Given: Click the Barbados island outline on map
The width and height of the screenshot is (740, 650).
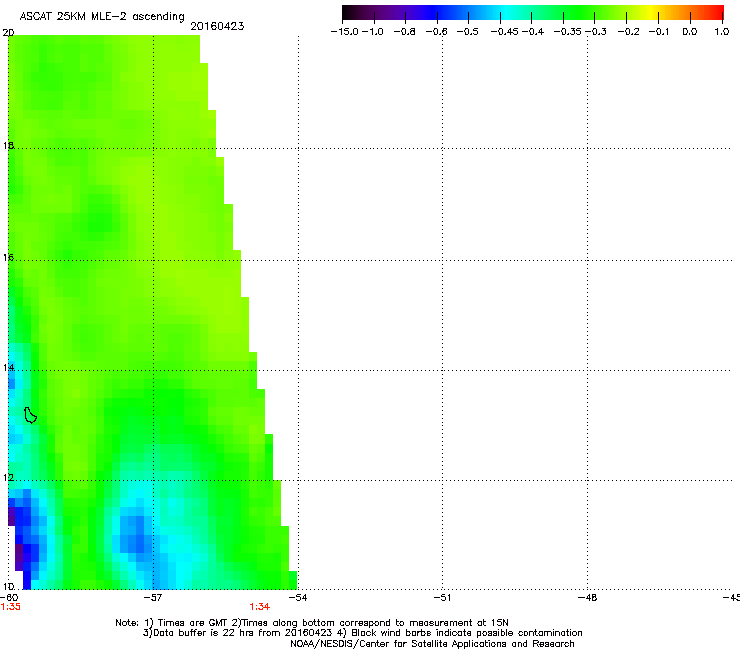Looking at the screenshot, I should [30, 415].
